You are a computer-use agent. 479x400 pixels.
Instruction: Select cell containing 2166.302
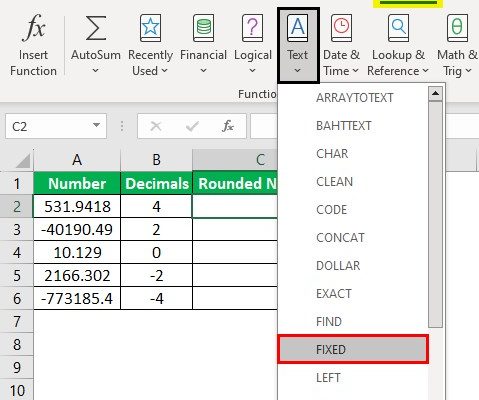click(x=77, y=275)
